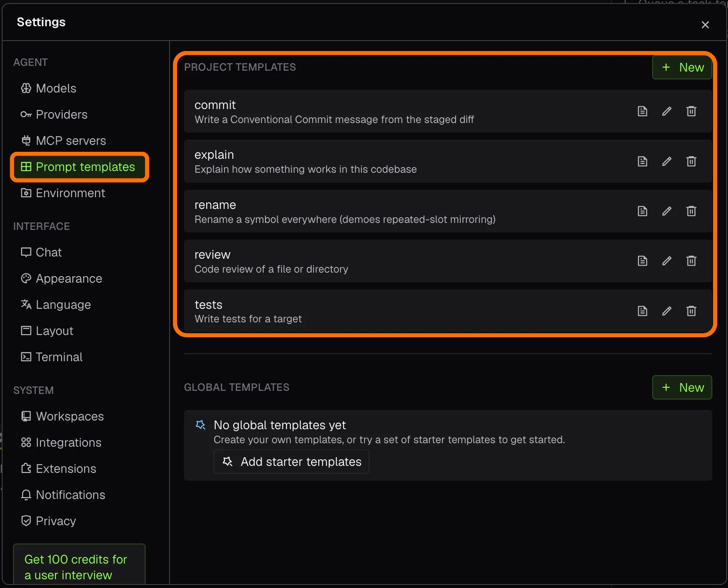The height and width of the screenshot is (588, 728).
Task: Select the rename template row
Action: click(x=448, y=211)
